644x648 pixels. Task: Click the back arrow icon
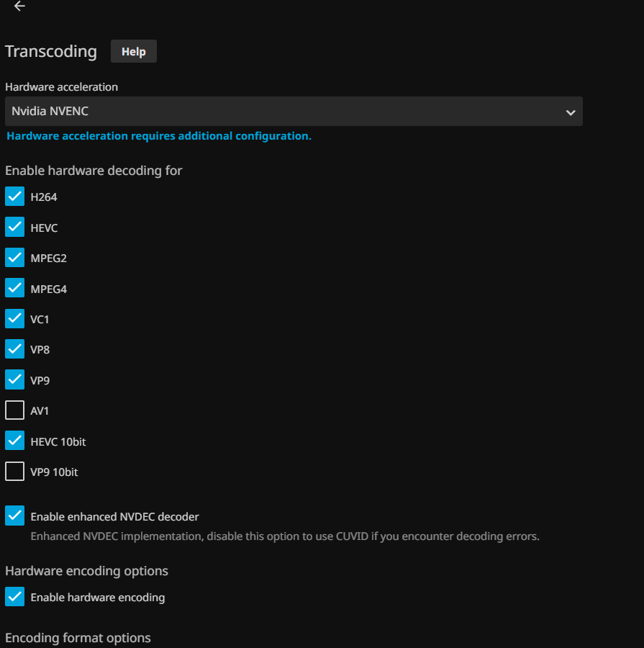[19, 6]
